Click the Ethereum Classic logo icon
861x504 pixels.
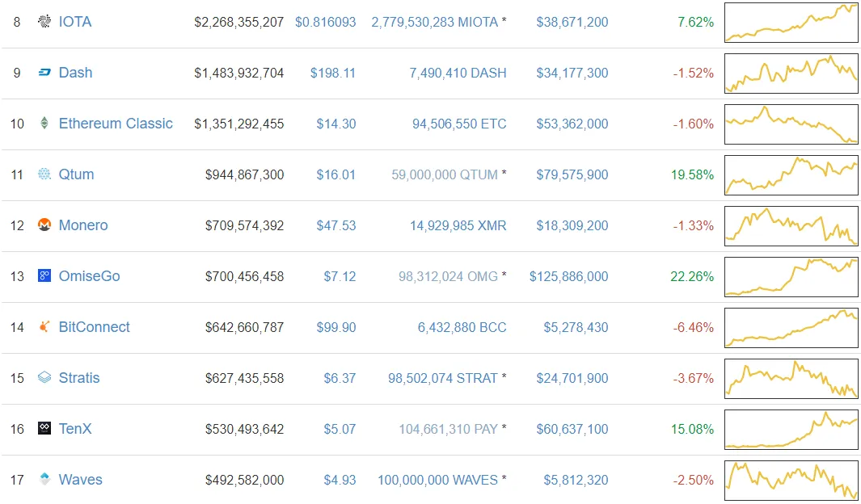[x=44, y=124]
